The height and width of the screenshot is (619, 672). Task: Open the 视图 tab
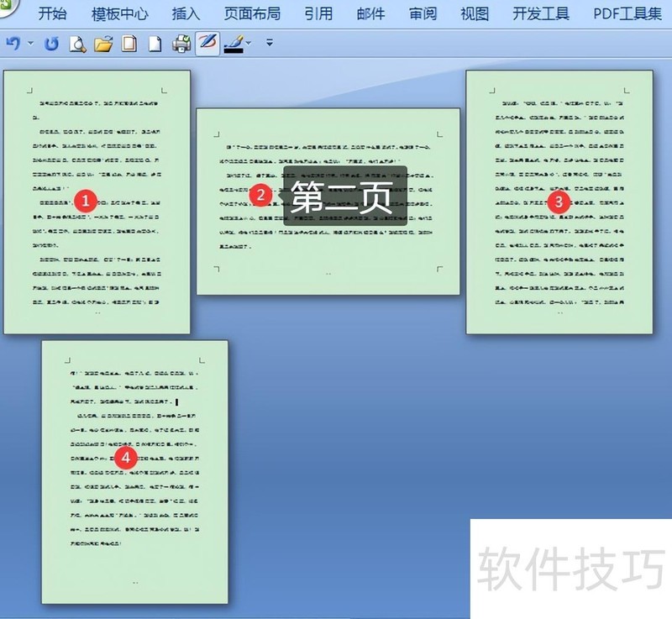[x=474, y=13]
